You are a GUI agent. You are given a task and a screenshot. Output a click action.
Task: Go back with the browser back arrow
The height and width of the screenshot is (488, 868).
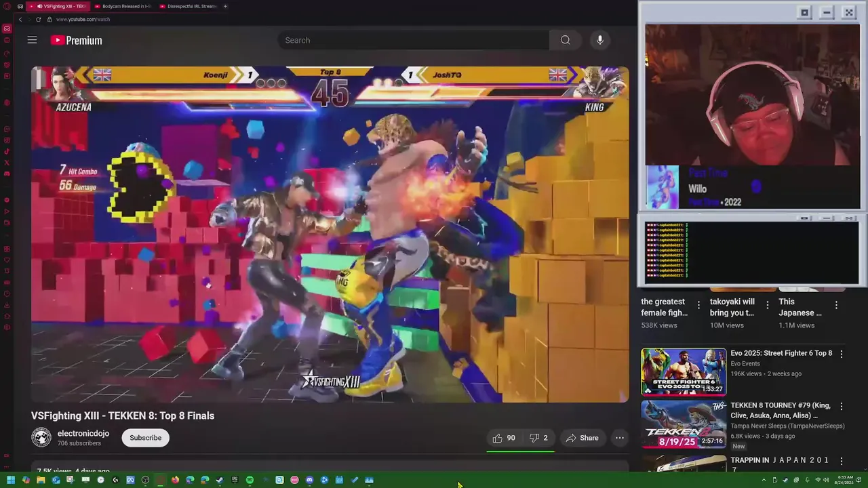point(20,19)
